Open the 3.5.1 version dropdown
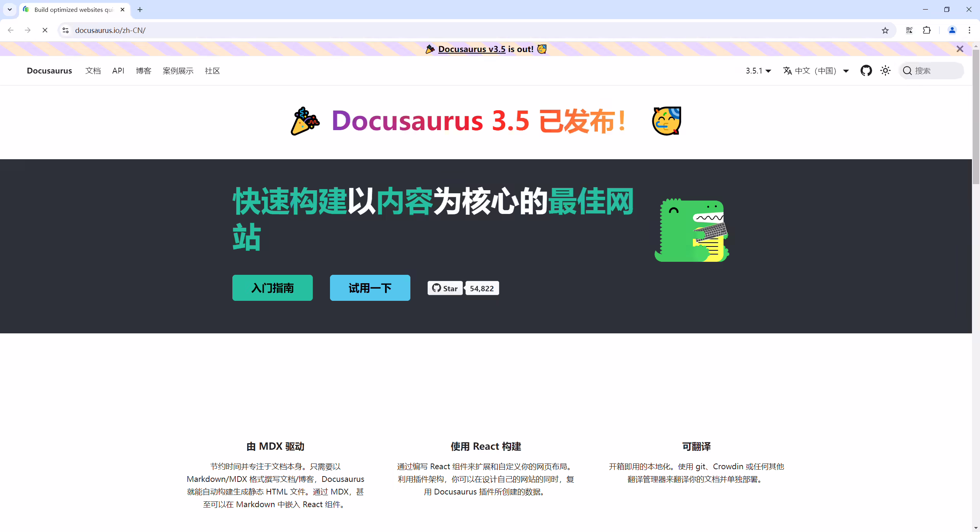Viewport: 980px width, 532px height. click(x=758, y=71)
